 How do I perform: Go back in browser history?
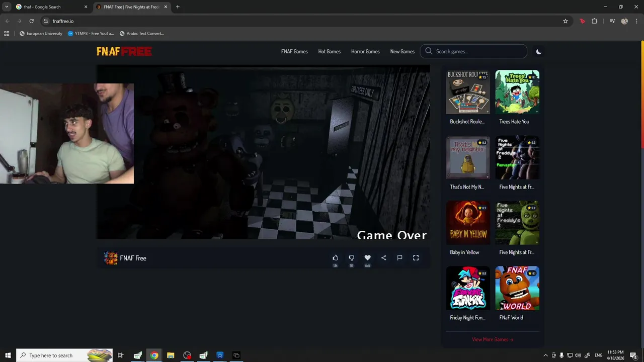[x=7, y=21]
